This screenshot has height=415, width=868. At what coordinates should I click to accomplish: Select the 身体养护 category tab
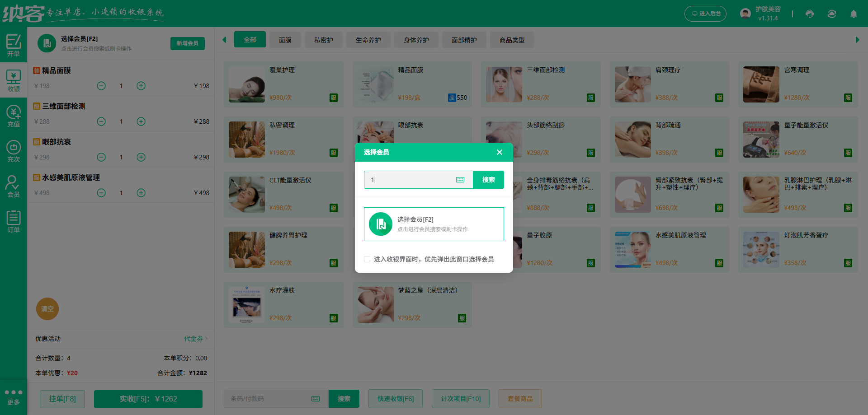[416, 40]
